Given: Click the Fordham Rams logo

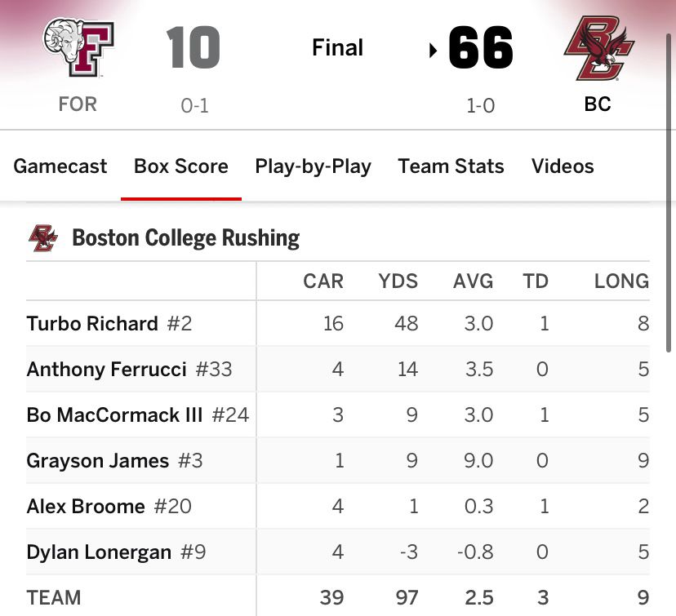Looking at the screenshot, I should click(x=78, y=48).
